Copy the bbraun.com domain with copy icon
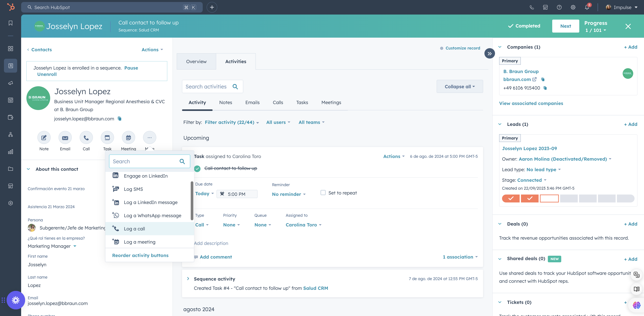Image resolution: width=644 pixels, height=316 pixels. coord(543,79)
